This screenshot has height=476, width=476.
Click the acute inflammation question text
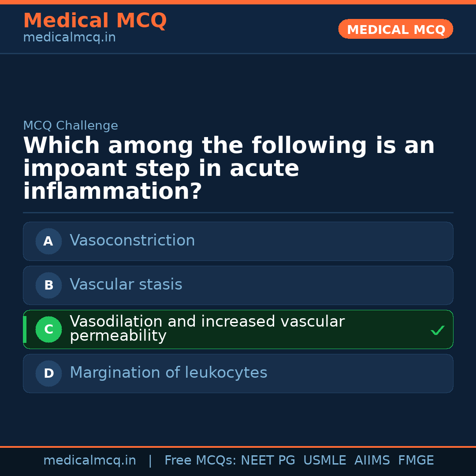click(229, 169)
